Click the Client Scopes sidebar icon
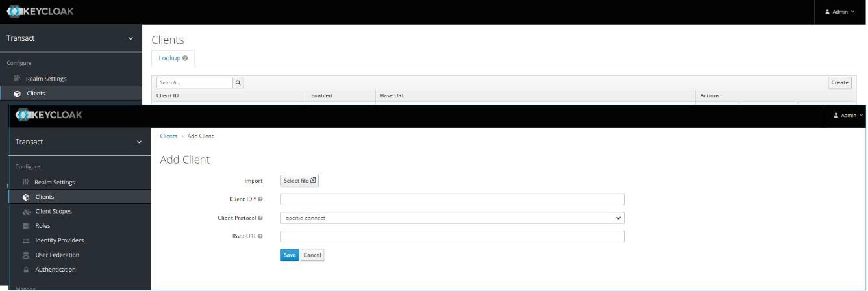The image size is (868, 291). pyautogui.click(x=26, y=212)
